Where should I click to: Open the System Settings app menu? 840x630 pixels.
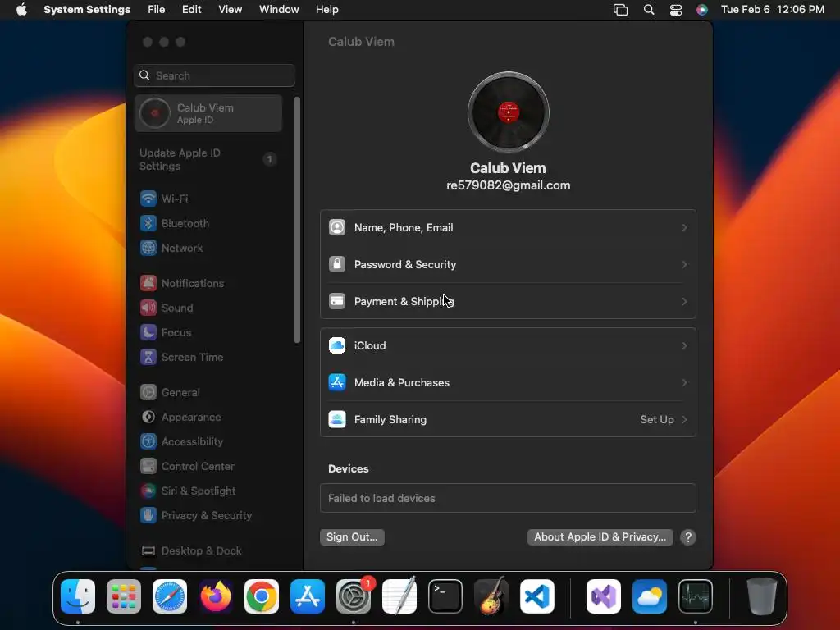[87, 10]
